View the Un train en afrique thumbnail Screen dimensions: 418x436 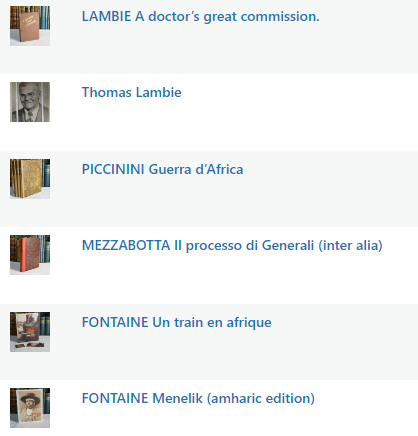click(30, 332)
